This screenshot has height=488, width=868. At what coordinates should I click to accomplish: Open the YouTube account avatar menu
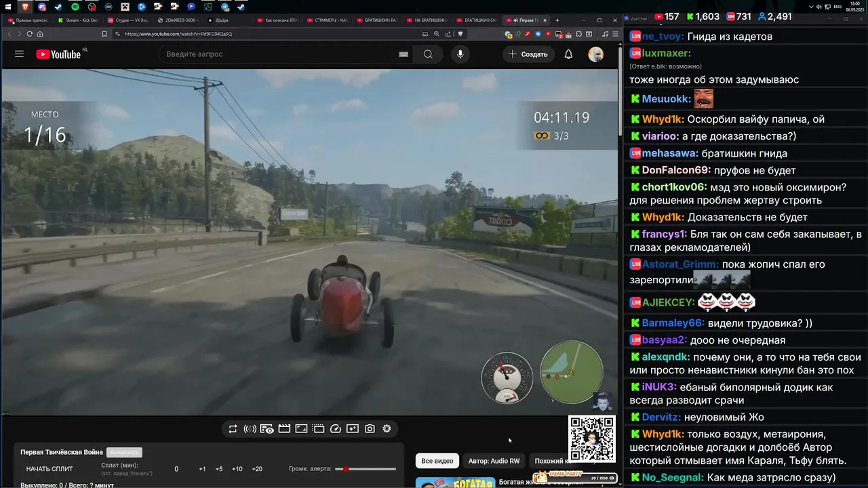click(x=596, y=54)
